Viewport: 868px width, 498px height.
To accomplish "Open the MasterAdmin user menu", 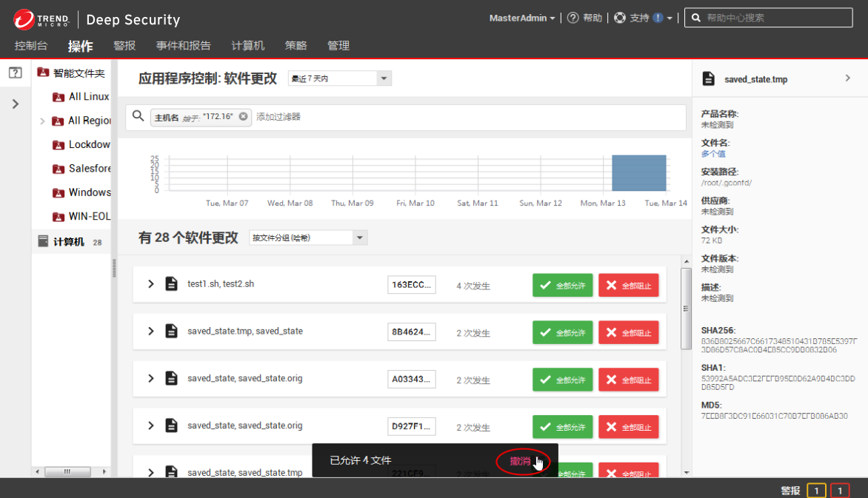I will (521, 18).
